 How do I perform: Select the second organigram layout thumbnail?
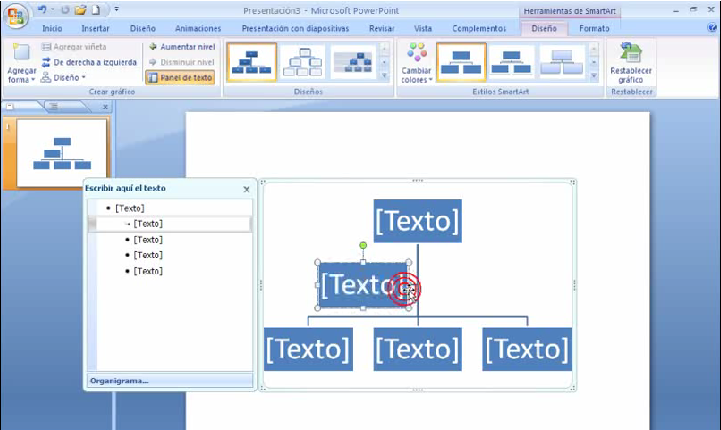(304, 62)
